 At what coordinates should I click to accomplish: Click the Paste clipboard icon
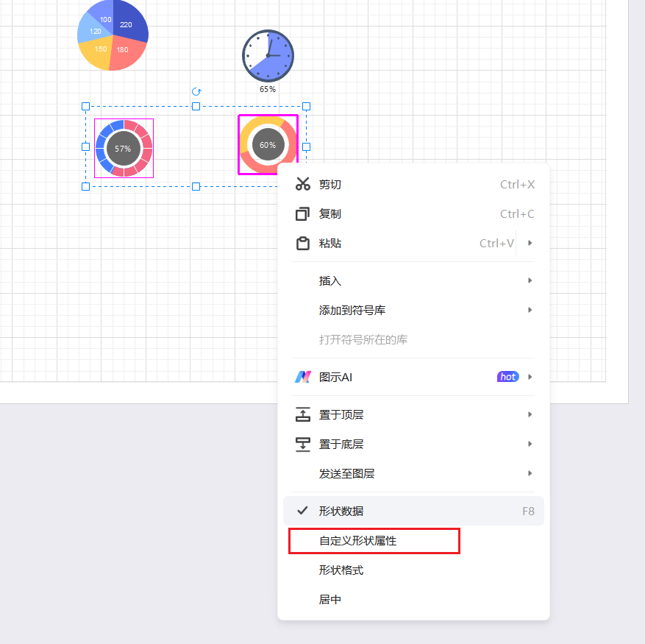[303, 244]
